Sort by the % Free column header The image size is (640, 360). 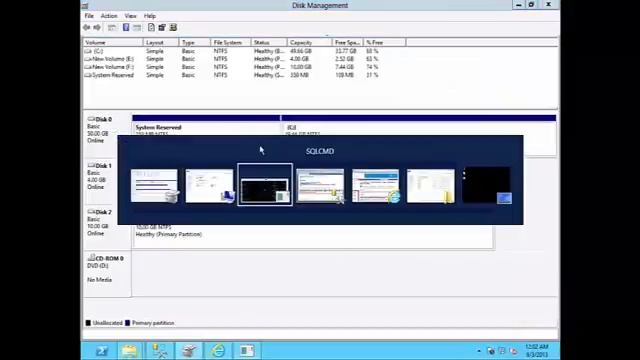click(x=384, y=42)
